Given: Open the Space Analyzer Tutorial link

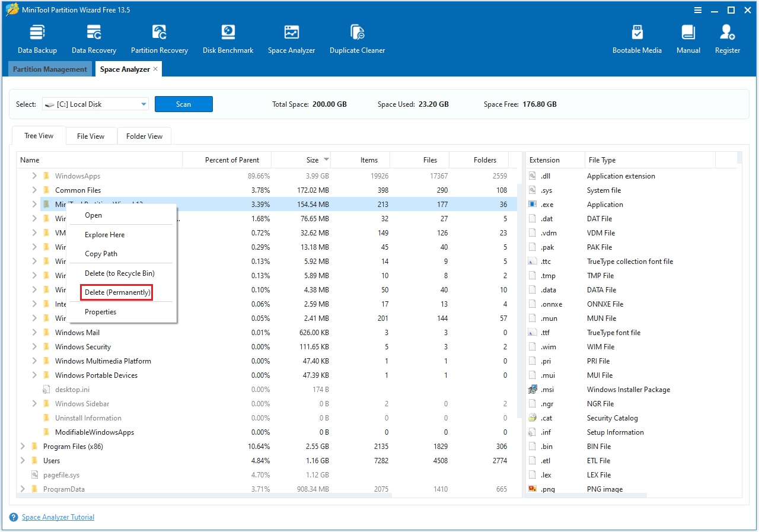Looking at the screenshot, I should [58, 517].
